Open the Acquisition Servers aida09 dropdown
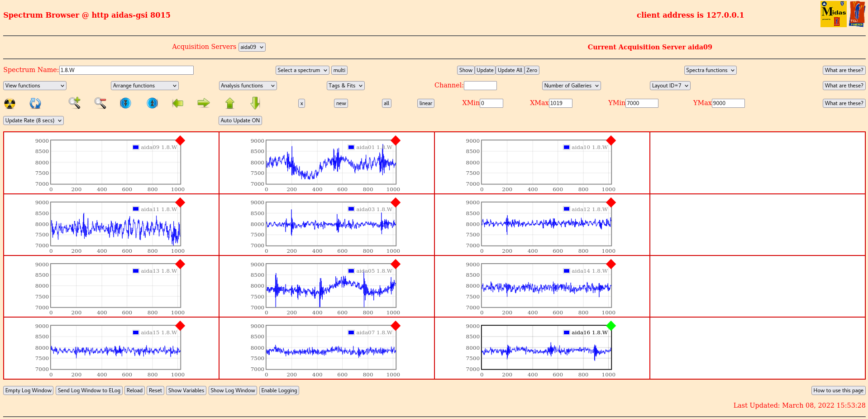The width and height of the screenshot is (868, 419). pyautogui.click(x=252, y=47)
